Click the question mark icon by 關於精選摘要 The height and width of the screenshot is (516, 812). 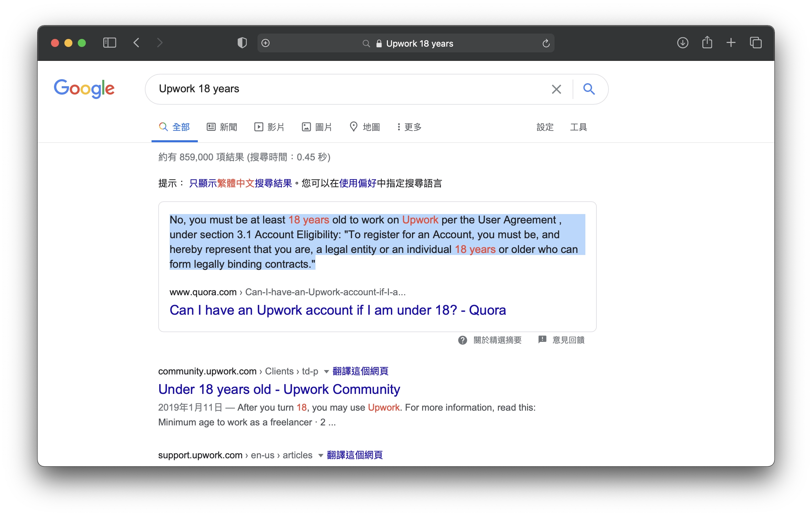tap(462, 340)
